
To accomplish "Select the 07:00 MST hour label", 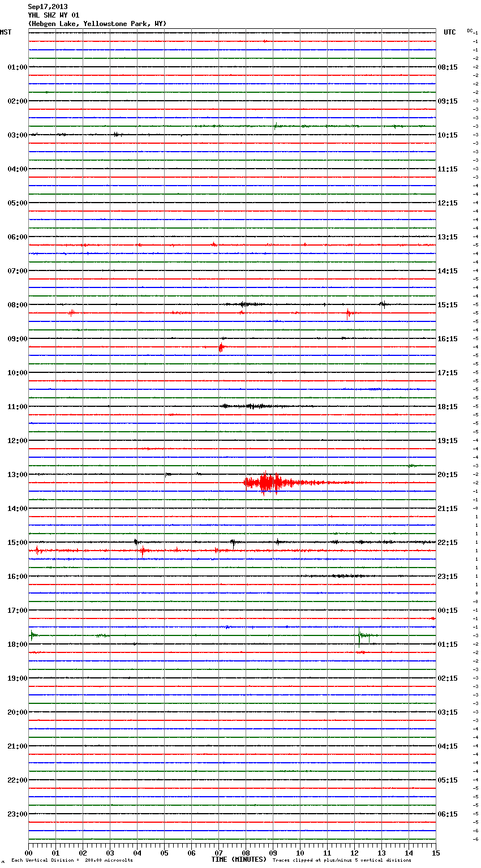I will point(18,271).
